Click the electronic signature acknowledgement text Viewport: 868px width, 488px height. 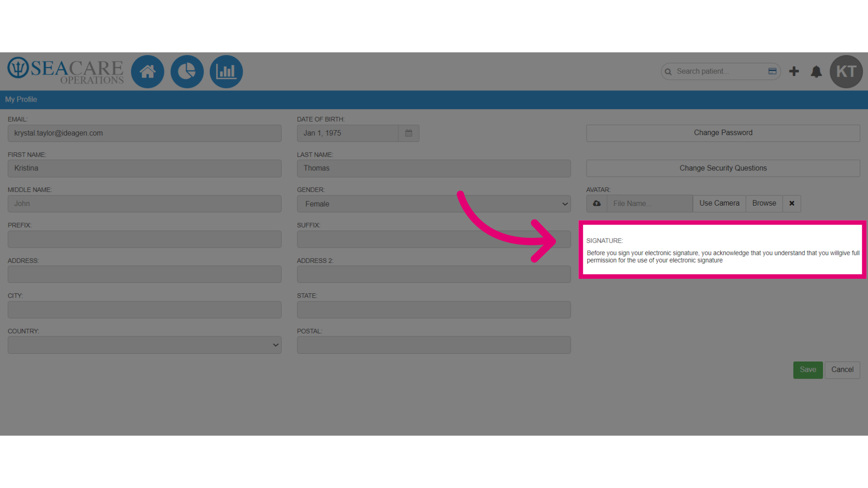(723, 257)
